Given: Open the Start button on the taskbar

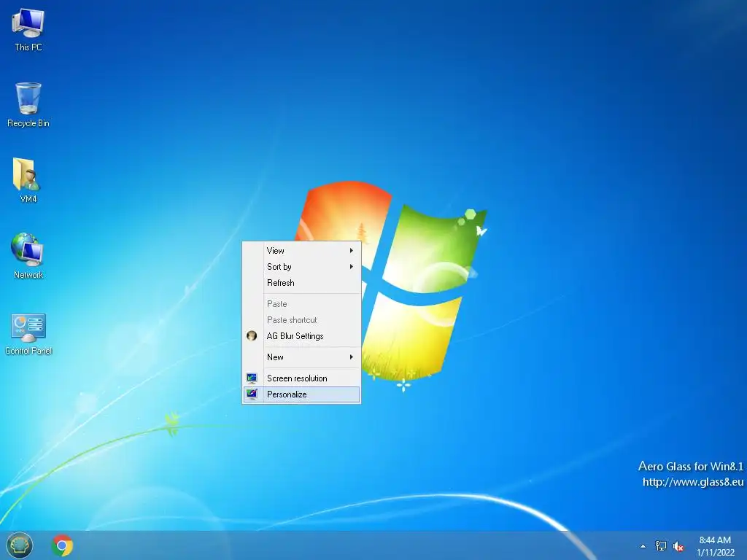Looking at the screenshot, I should (x=20, y=545).
